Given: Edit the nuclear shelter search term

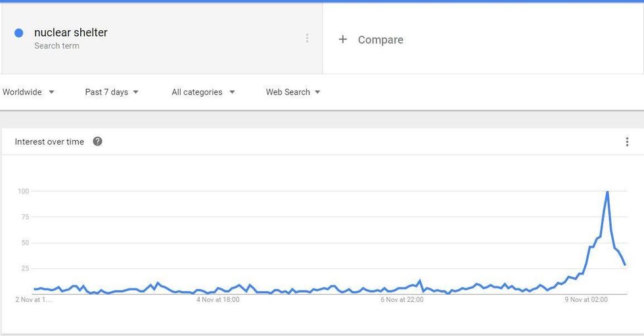Looking at the screenshot, I should 71,32.
